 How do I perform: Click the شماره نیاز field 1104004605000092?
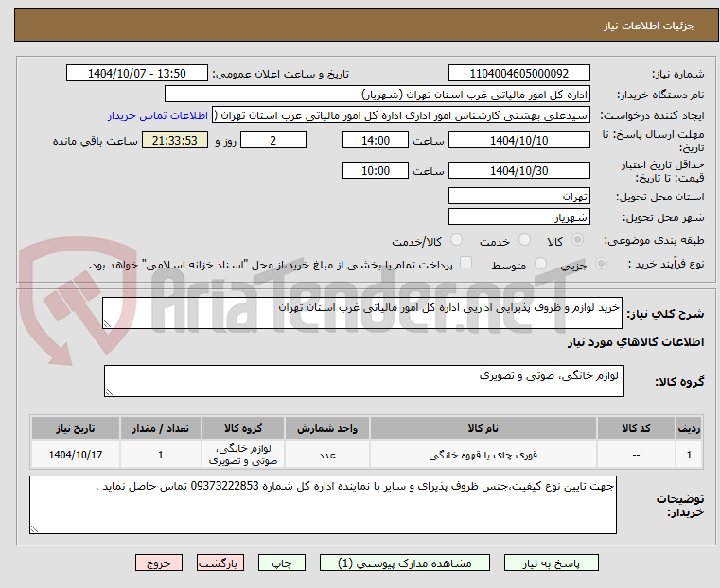518,74
